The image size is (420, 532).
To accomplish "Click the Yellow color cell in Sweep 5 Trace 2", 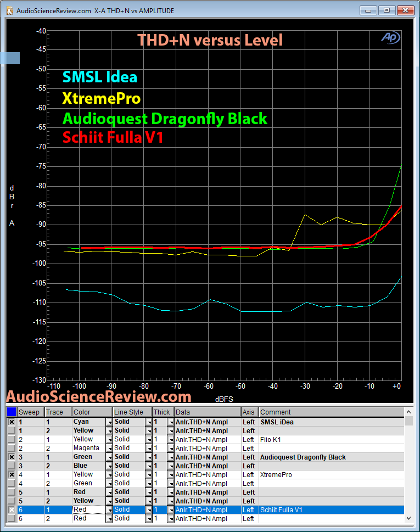I will (x=89, y=501).
